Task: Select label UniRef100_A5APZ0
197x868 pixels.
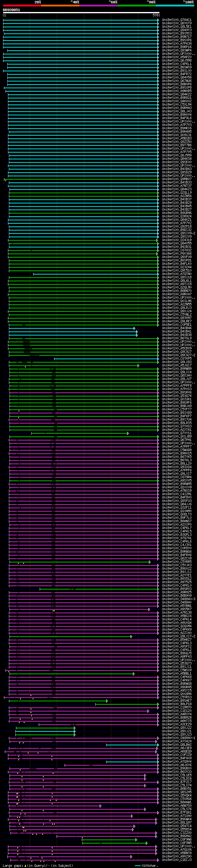Action: point(176,57)
